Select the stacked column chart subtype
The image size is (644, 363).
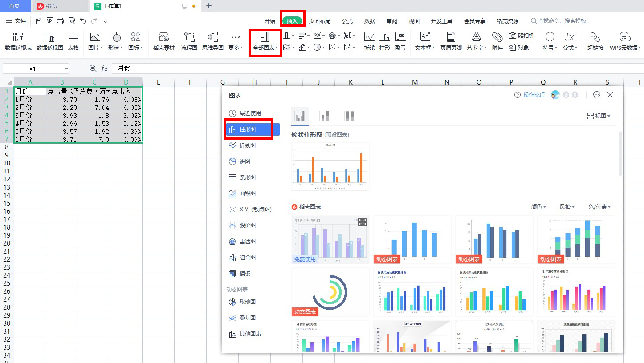click(x=325, y=116)
